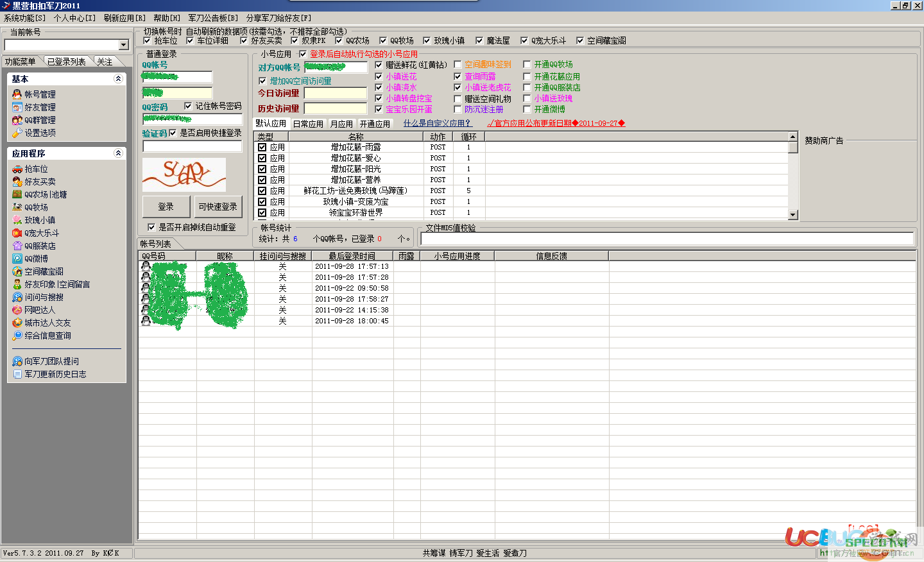The height and width of the screenshot is (562, 924).
Task: Click application list scrollbar up arrow
Action: pos(793,137)
